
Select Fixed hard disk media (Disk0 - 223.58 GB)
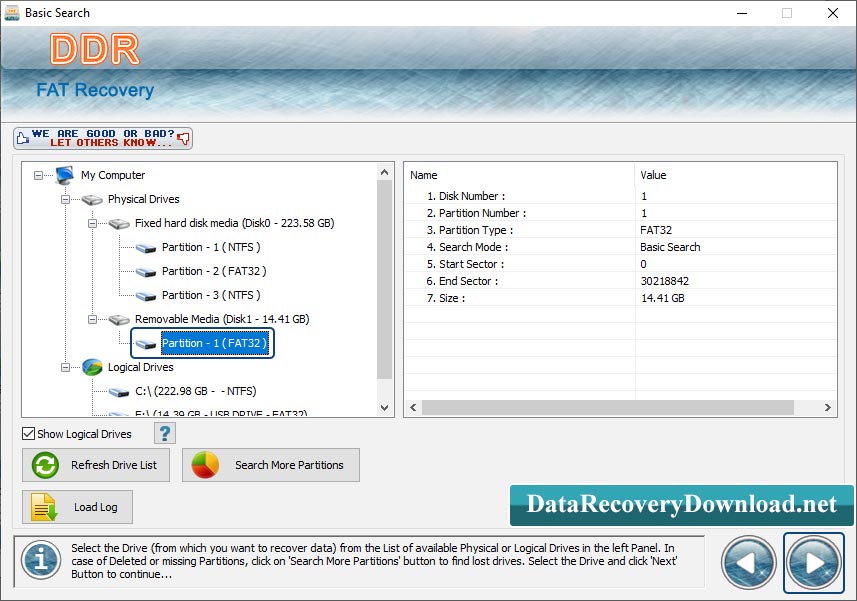pyautogui.click(x=234, y=223)
